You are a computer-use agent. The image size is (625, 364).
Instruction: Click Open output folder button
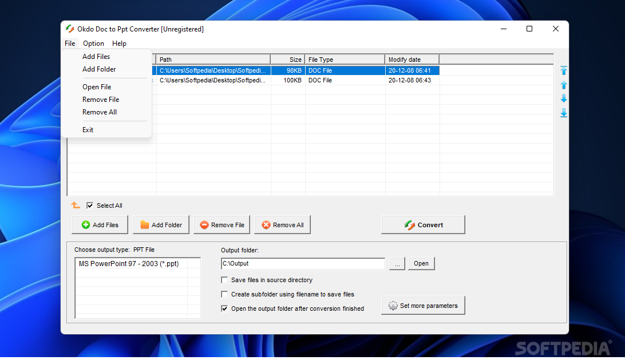coord(421,263)
